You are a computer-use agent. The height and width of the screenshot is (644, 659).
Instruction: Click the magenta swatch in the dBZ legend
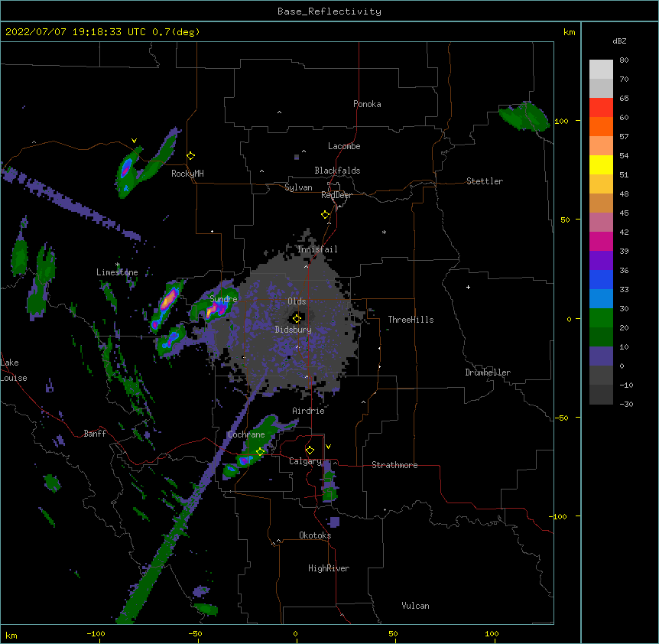tap(601, 241)
